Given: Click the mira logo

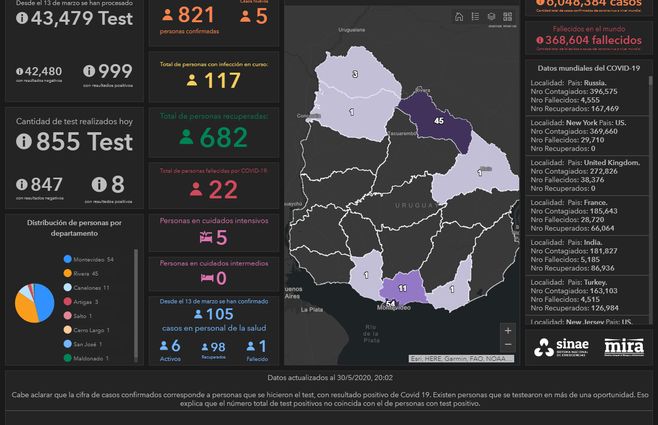Looking at the screenshot, I should pyautogui.click(x=624, y=348).
